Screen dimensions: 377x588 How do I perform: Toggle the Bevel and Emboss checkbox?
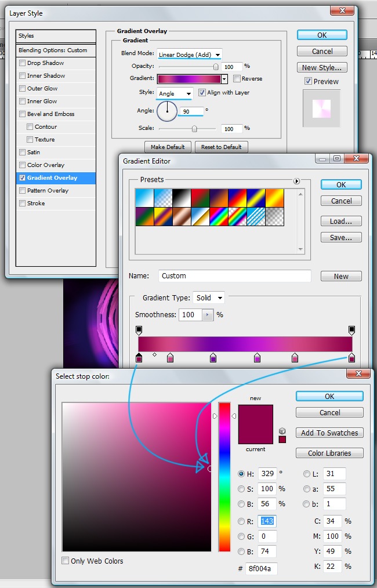click(22, 114)
